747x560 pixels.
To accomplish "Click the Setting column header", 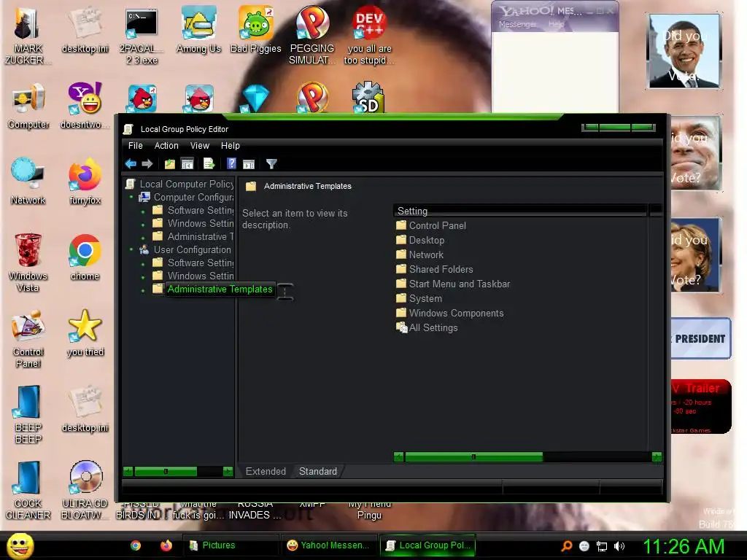I will click(520, 211).
